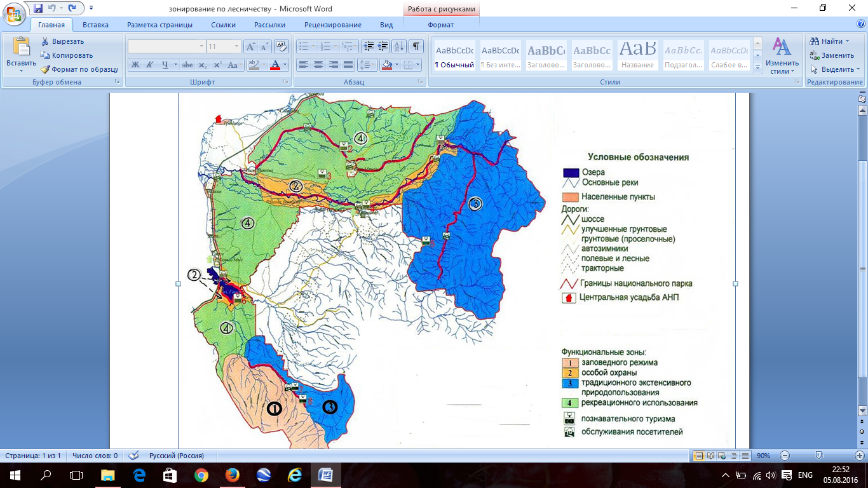The height and width of the screenshot is (488, 868).
Task: Switch to Full Screen Reading view button
Action: (x=710, y=456)
